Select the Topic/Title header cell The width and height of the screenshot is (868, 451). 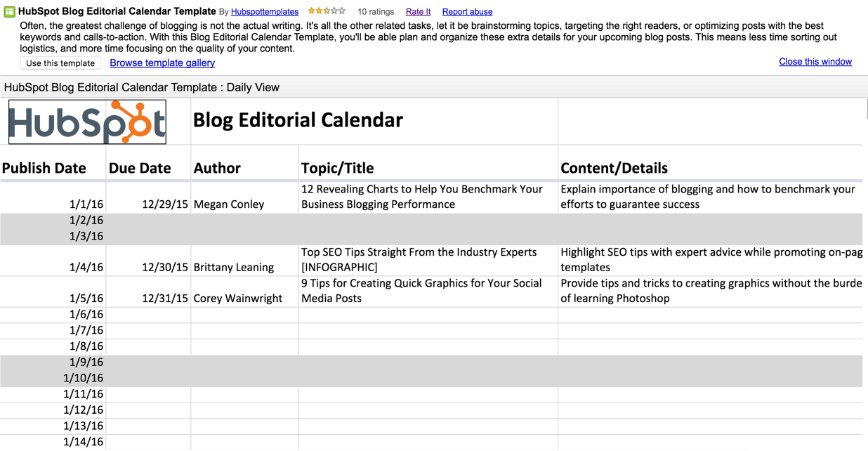tap(338, 168)
